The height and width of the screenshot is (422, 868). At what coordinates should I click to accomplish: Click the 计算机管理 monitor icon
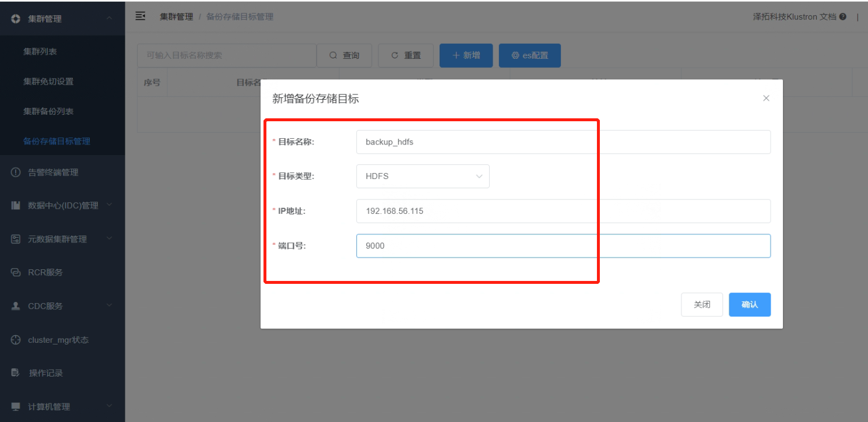(x=16, y=406)
